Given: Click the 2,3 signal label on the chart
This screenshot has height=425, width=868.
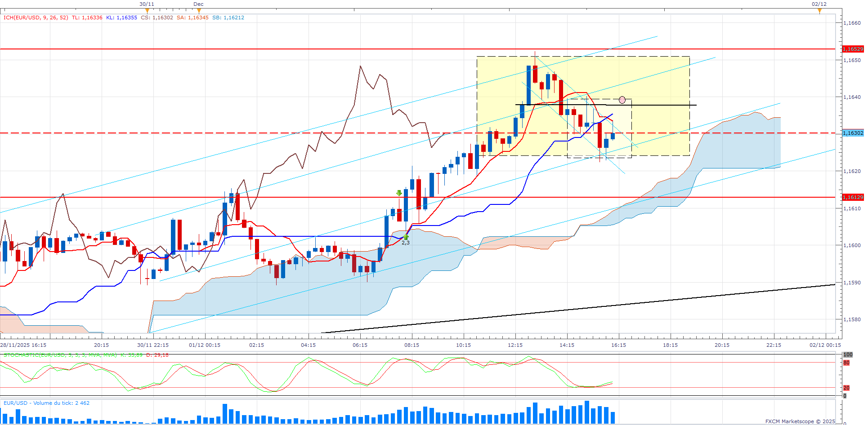Looking at the screenshot, I should (406, 243).
